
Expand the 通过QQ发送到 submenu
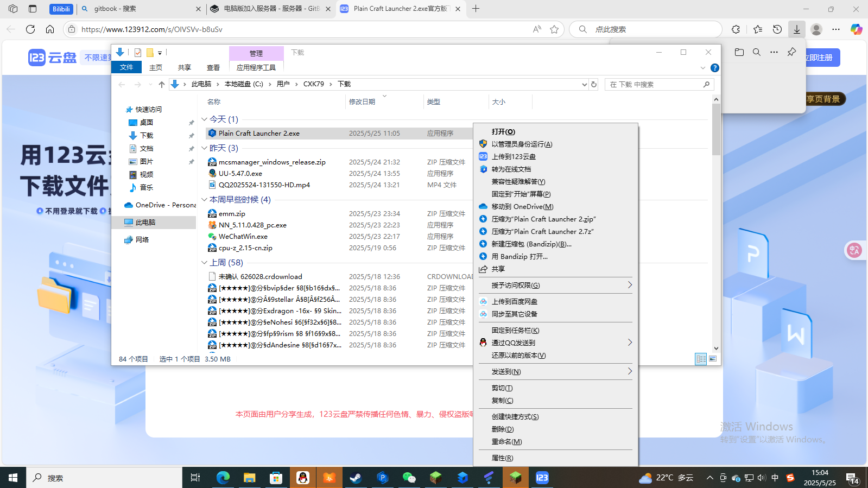point(555,343)
